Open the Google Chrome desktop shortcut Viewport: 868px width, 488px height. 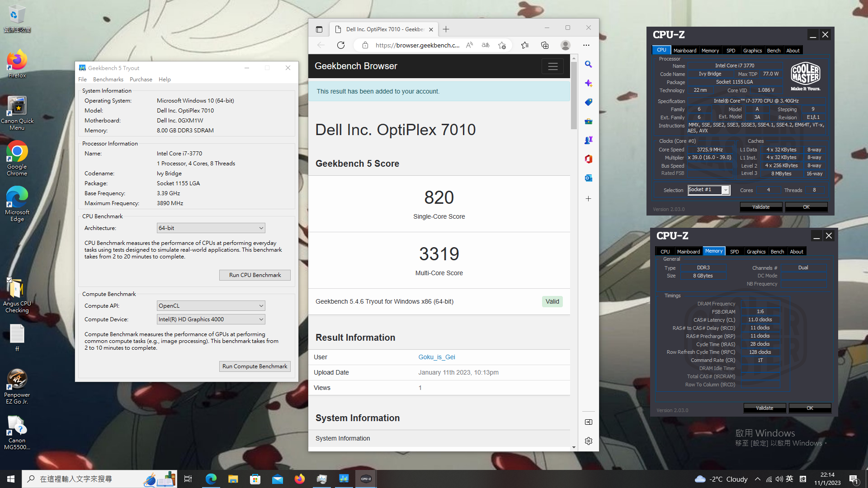click(x=17, y=159)
